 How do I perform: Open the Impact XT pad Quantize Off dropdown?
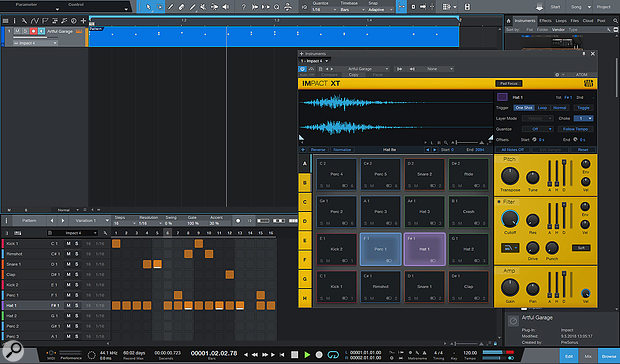(x=537, y=129)
